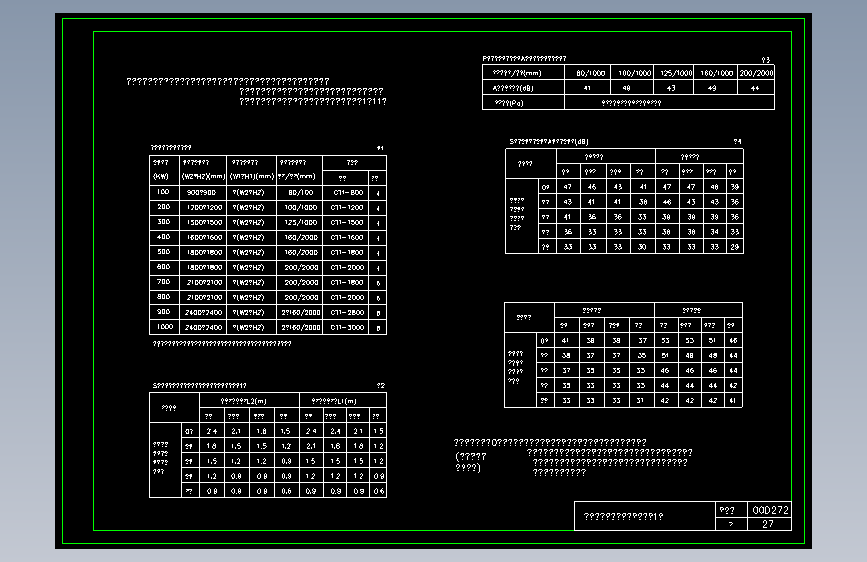This screenshot has width=867, height=562.
Task: Select the C11-1600 model cell
Action: coord(347,237)
